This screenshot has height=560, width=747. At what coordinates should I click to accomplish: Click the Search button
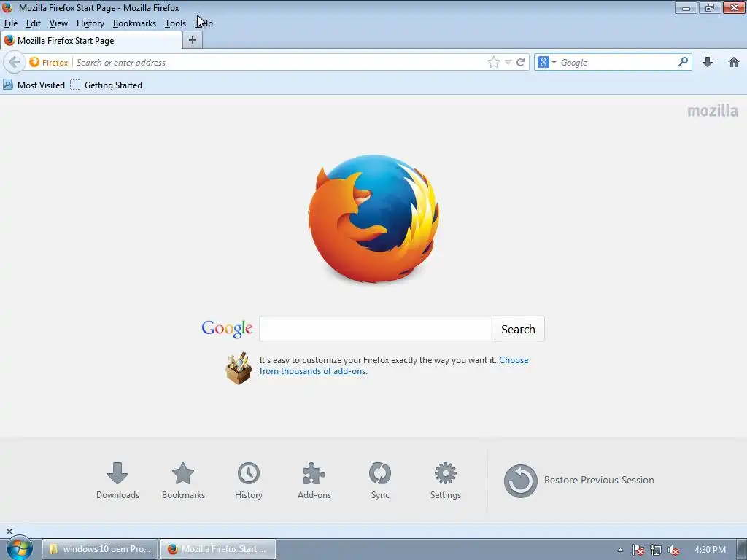coord(519,329)
